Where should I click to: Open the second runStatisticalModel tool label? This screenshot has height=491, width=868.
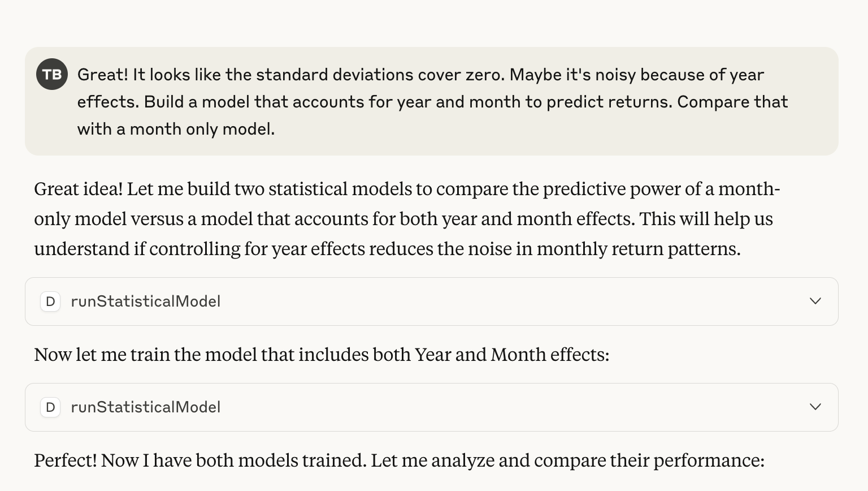coord(145,407)
